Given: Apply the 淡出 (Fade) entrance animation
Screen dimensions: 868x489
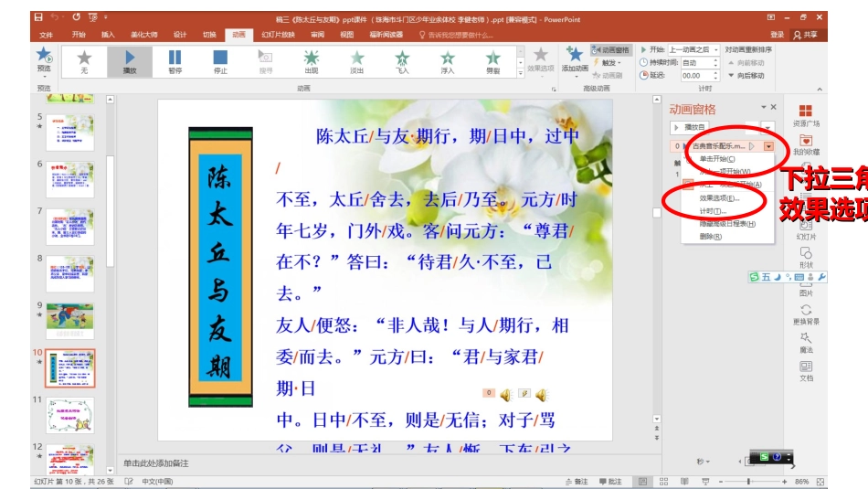Looking at the screenshot, I should tap(357, 61).
